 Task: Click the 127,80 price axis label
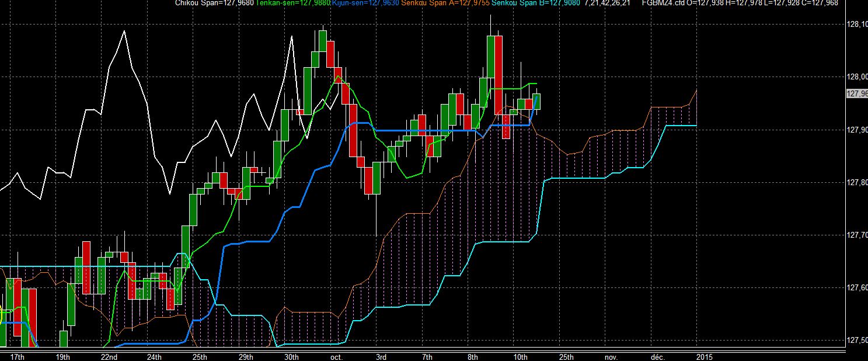tap(856, 182)
